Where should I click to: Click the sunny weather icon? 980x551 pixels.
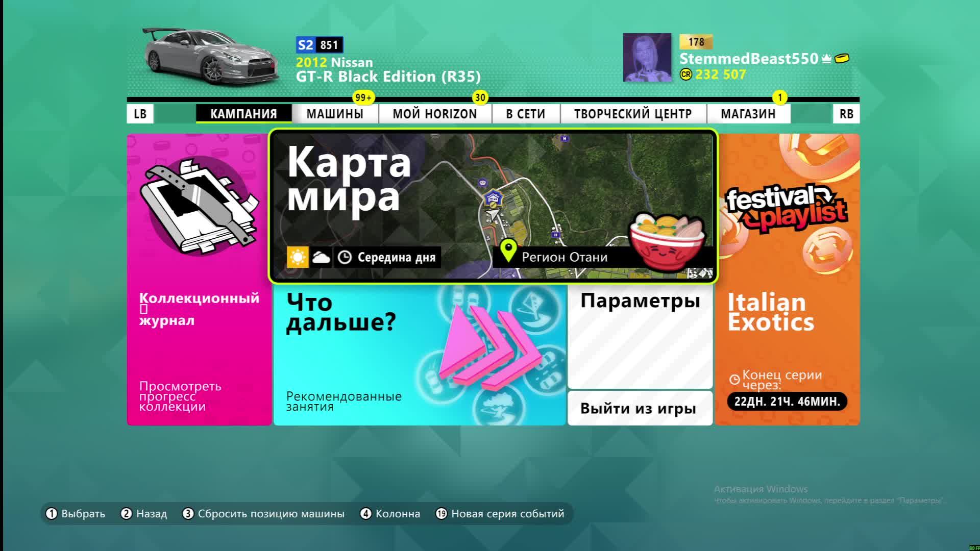(298, 257)
